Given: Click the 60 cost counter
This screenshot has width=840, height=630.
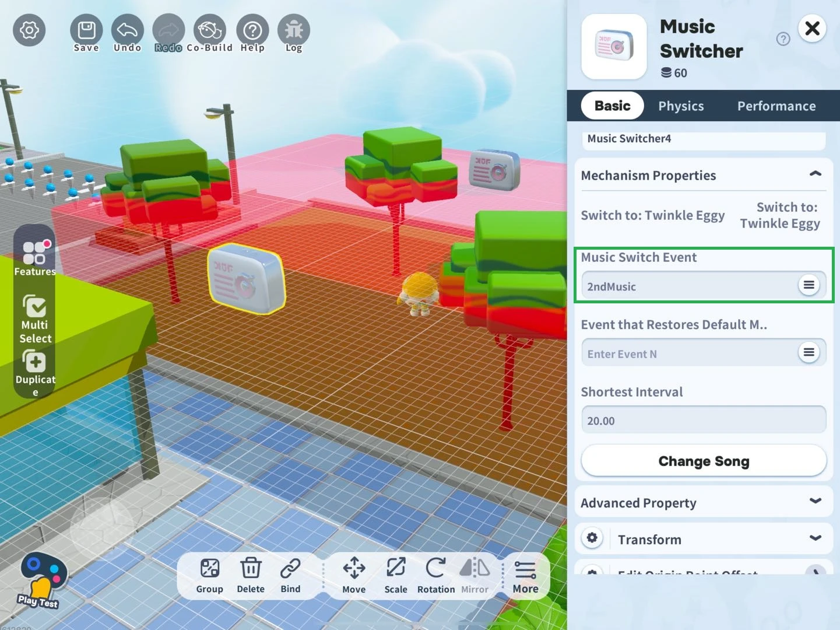Looking at the screenshot, I should [674, 73].
